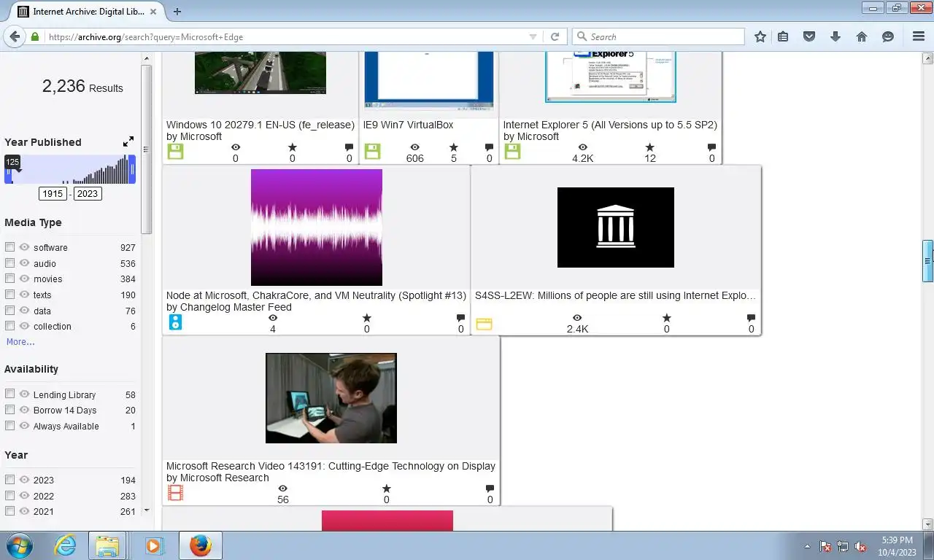Expand More media types link
The height and width of the screenshot is (560, 934).
20,342
